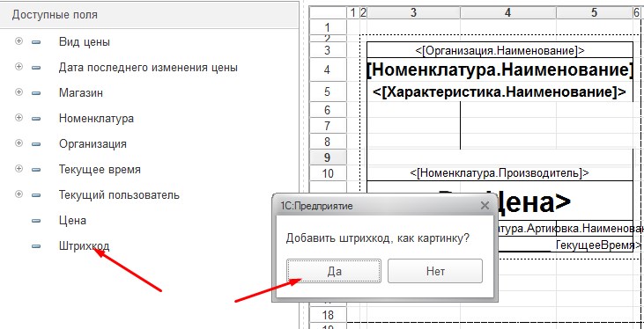Select Дата последнего изменения цены field

(x=148, y=67)
